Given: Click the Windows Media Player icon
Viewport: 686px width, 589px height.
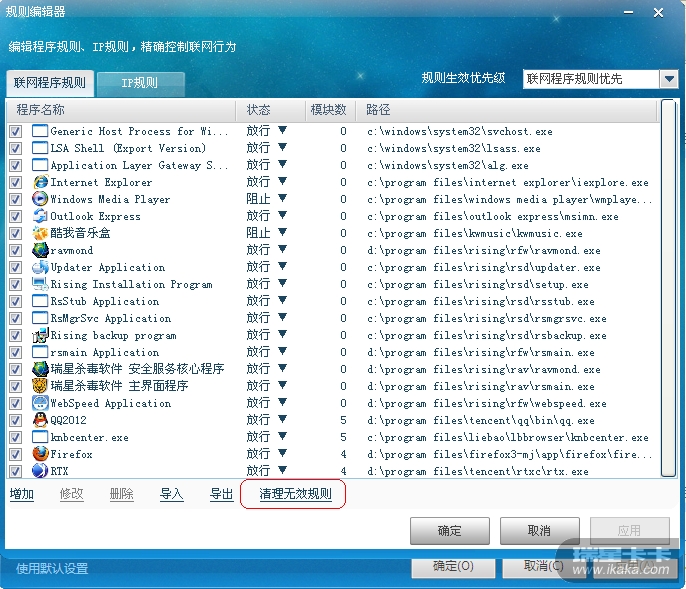Looking at the screenshot, I should click(x=40, y=199).
